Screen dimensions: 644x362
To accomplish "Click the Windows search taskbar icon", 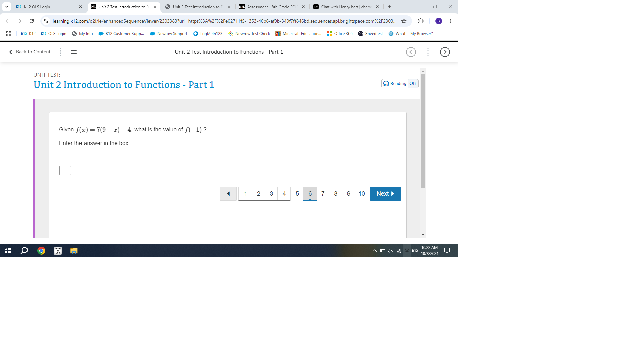I will 24,251.
